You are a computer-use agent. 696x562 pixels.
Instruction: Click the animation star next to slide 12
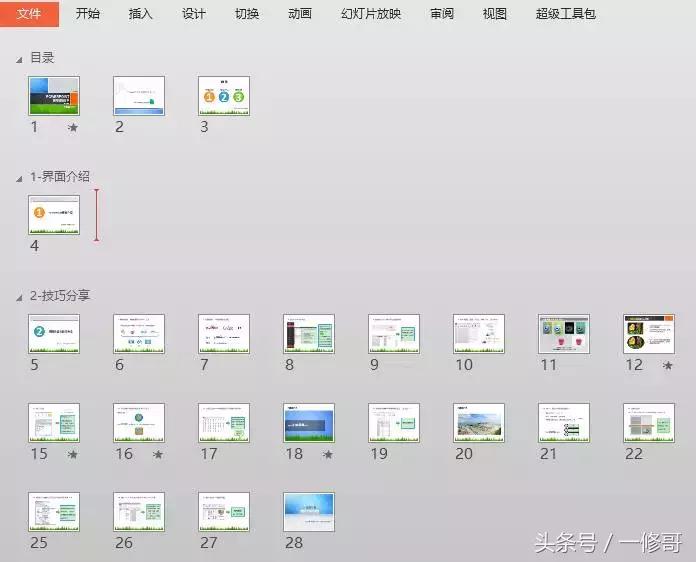pos(667,365)
